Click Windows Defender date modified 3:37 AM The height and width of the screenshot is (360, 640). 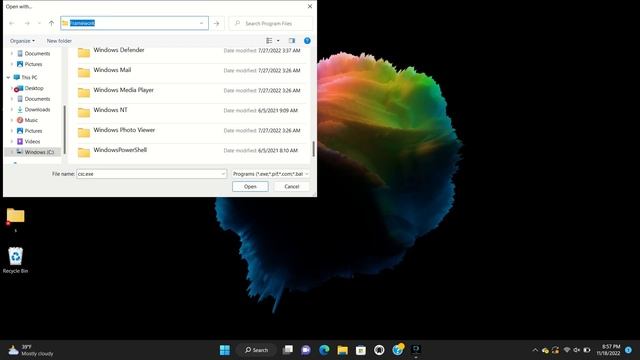pyautogui.click(x=262, y=51)
